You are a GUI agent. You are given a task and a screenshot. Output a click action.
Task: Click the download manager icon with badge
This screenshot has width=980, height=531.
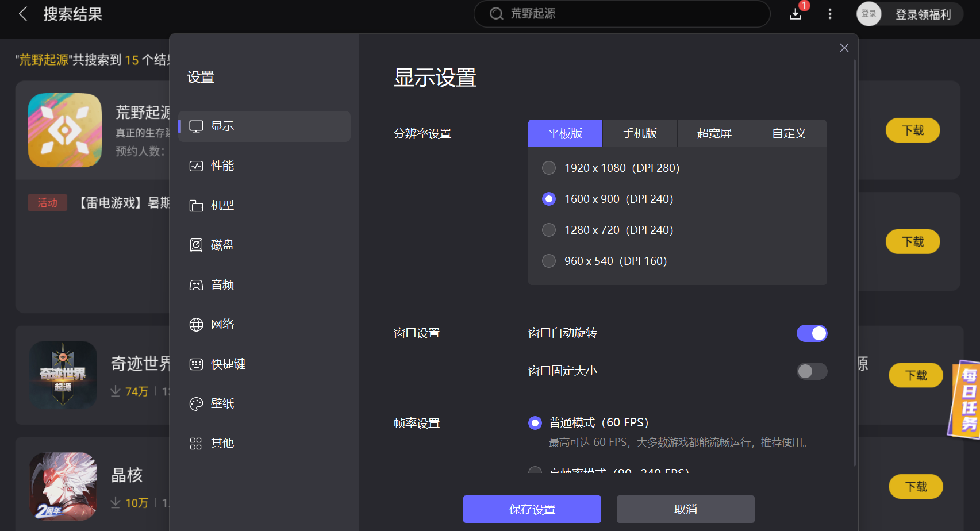pyautogui.click(x=796, y=13)
